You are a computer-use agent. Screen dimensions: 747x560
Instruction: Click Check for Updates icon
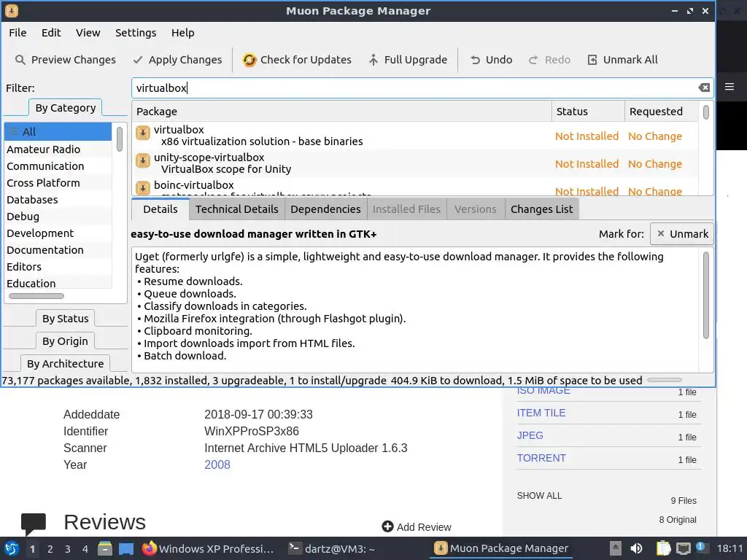249,60
